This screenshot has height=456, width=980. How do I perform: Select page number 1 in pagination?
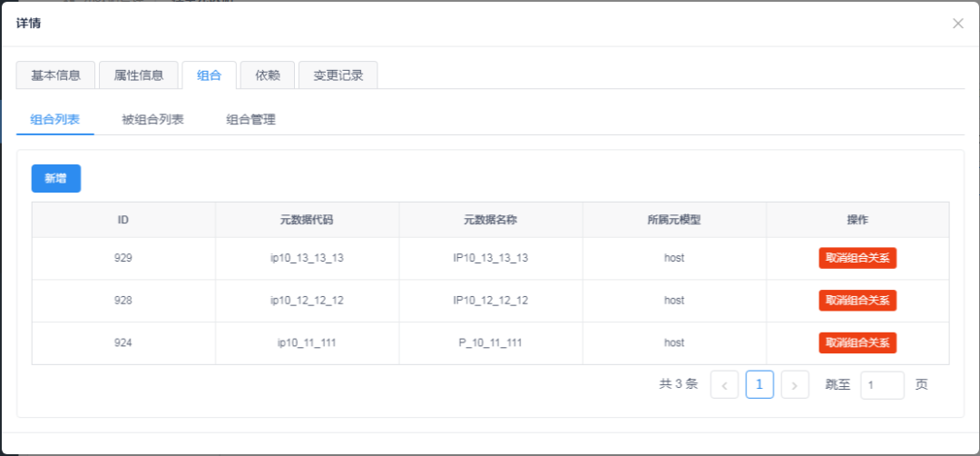[759, 384]
